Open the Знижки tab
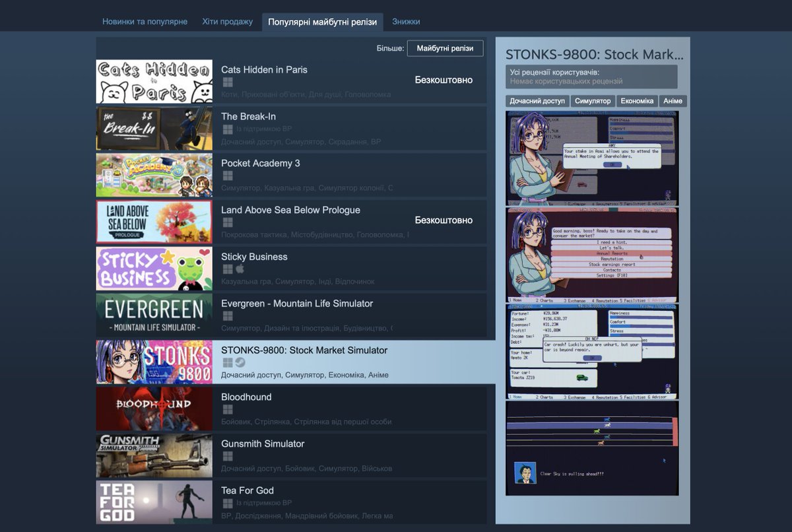This screenshot has width=792, height=532. pyautogui.click(x=407, y=21)
